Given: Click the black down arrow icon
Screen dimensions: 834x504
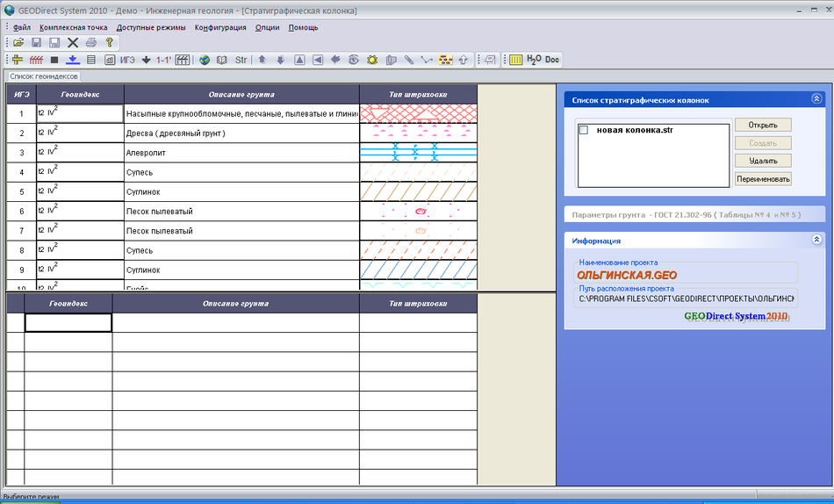Looking at the screenshot, I should [147, 60].
